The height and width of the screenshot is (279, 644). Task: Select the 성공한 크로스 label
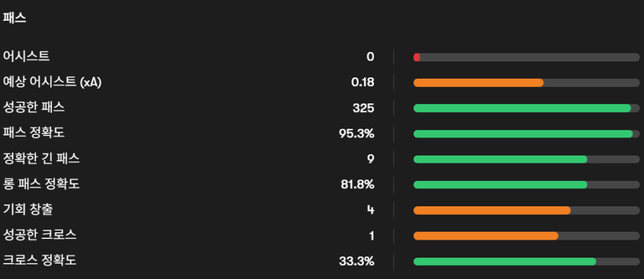39,235
